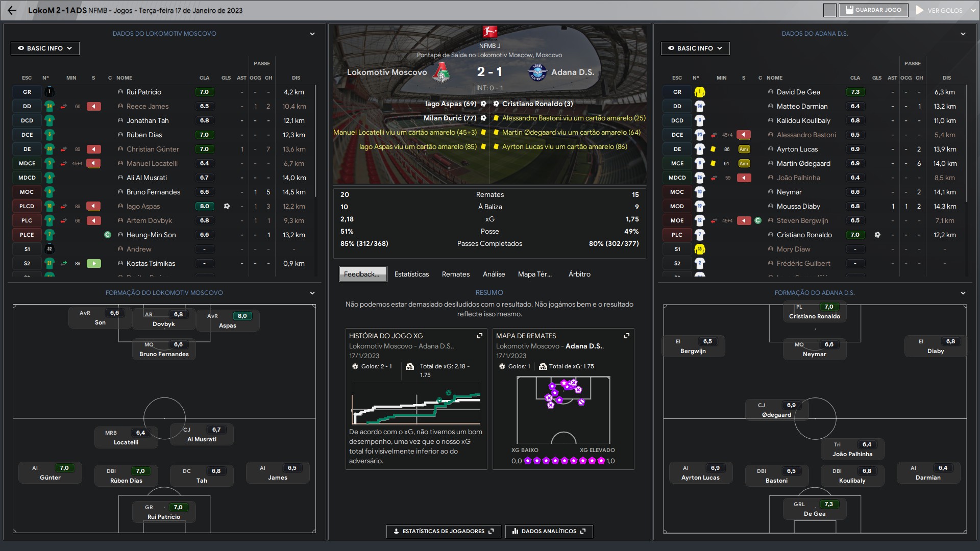The image size is (980, 551).
Task: Expand the História do Jogo xG card
Action: coord(480,336)
